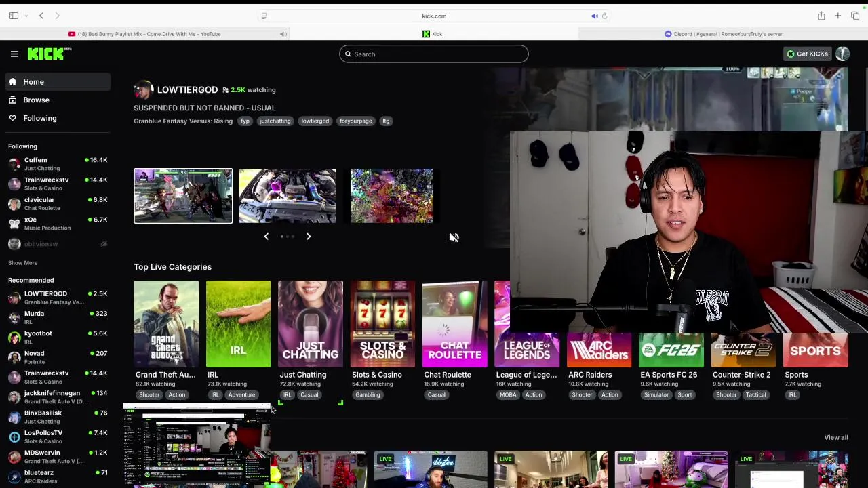
Task: Select the colorful glitch stream thumbnail
Action: (x=391, y=196)
